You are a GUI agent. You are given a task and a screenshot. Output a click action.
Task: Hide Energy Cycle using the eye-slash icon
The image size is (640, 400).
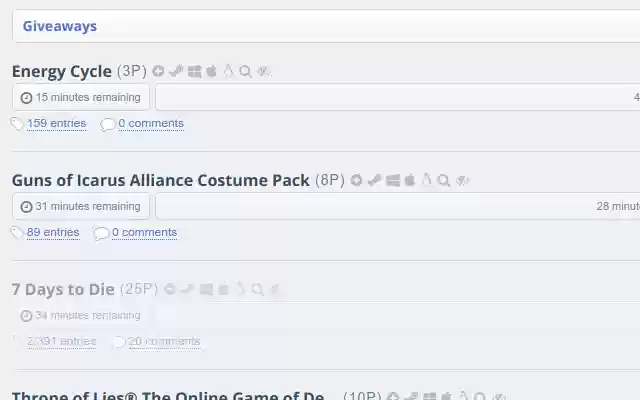(264, 71)
